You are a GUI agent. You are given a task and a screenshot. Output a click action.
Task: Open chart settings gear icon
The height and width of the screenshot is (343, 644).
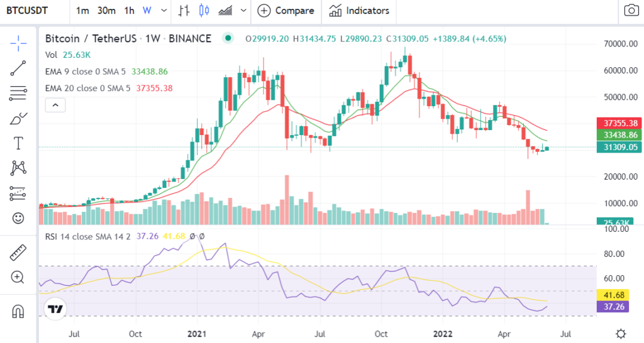point(621,333)
